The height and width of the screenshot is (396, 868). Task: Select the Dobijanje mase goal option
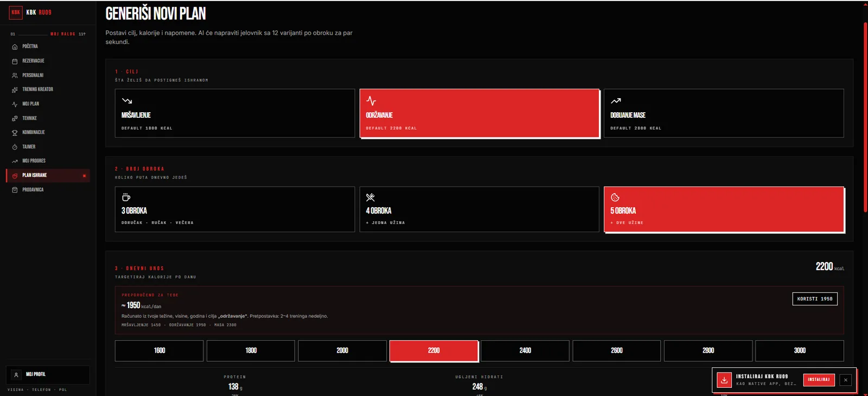pyautogui.click(x=724, y=113)
